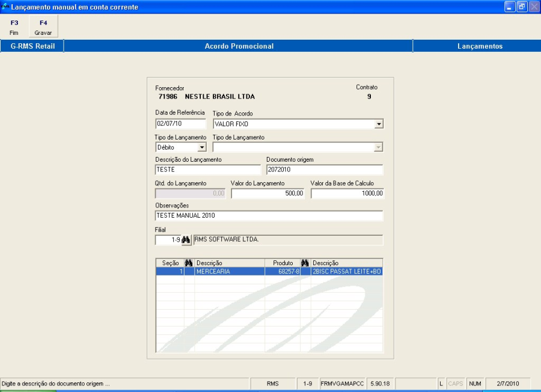Image resolution: width=541 pixels, height=392 pixels.
Task: Click the RMS status bar entry
Action: coord(272,384)
